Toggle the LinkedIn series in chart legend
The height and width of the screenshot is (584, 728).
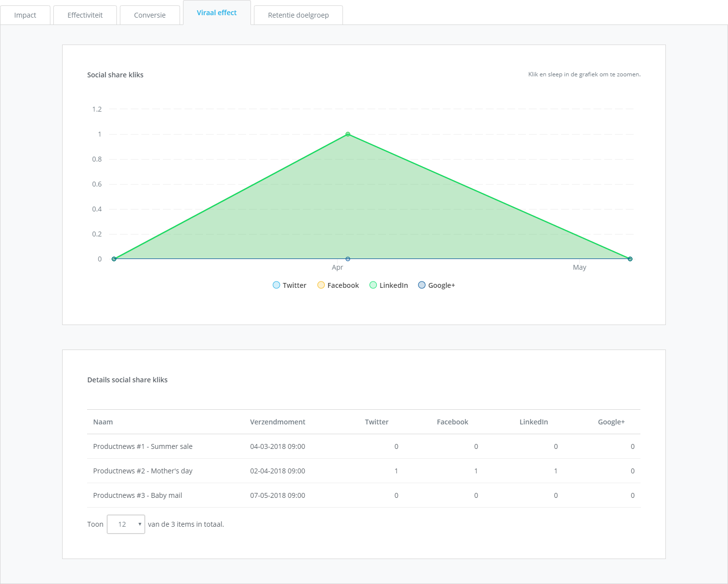pyautogui.click(x=388, y=285)
